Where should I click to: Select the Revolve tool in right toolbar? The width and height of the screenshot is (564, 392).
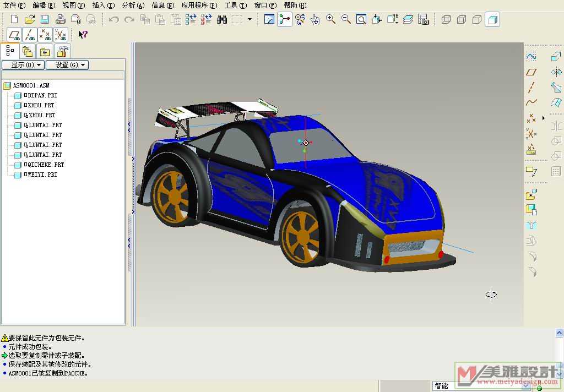(x=556, y=72)
